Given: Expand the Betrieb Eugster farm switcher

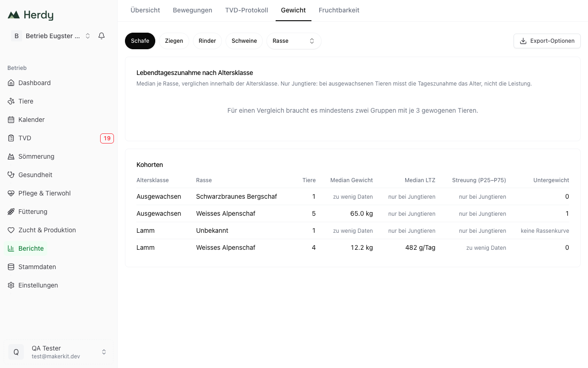Looking at the screenshot, I should click(x=51, y=36).
